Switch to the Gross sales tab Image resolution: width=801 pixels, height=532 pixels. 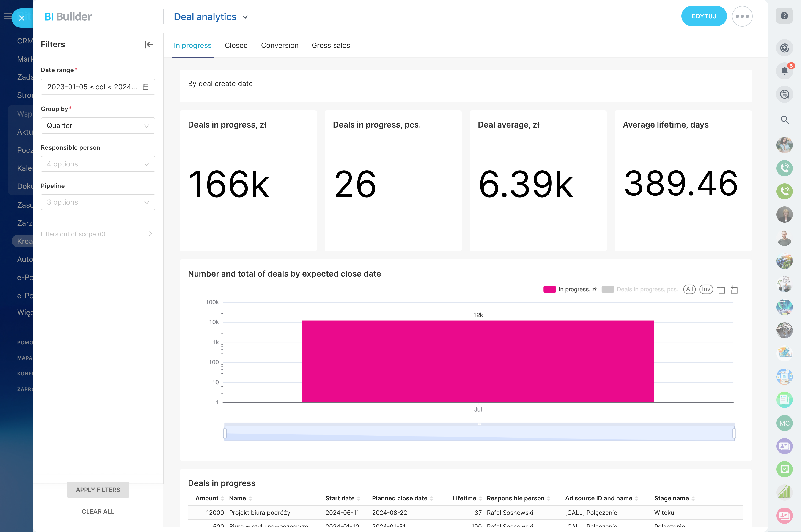(x=331, y=46)
